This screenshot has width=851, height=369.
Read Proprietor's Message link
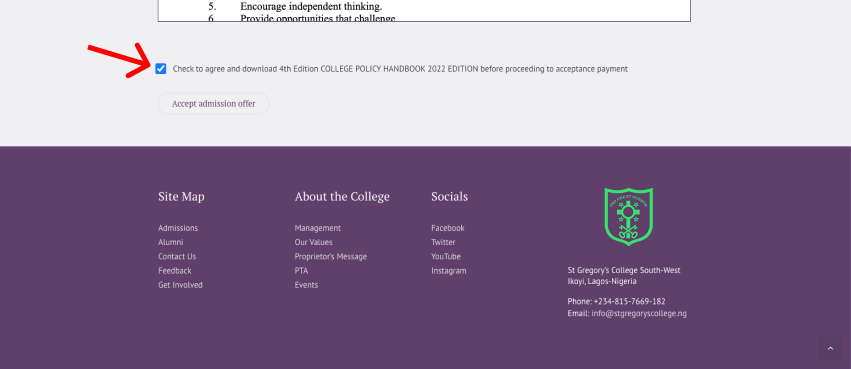(331, 256)
